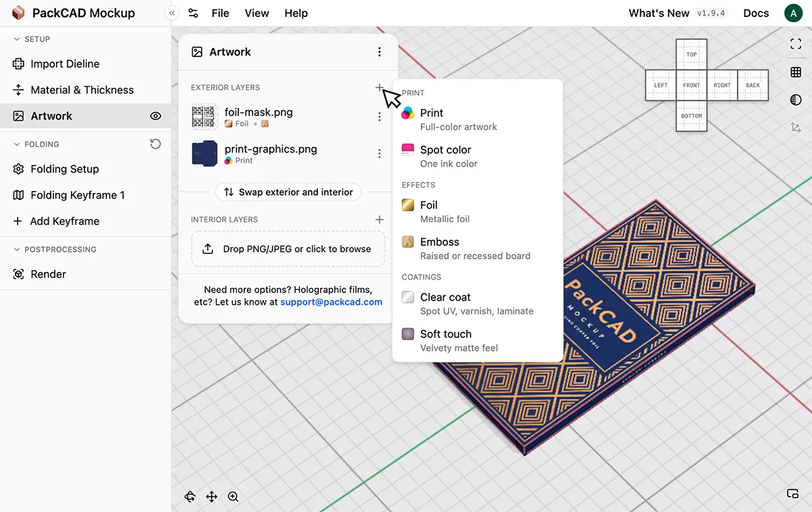
Task: Open the View menu
Action: [257, 13]
